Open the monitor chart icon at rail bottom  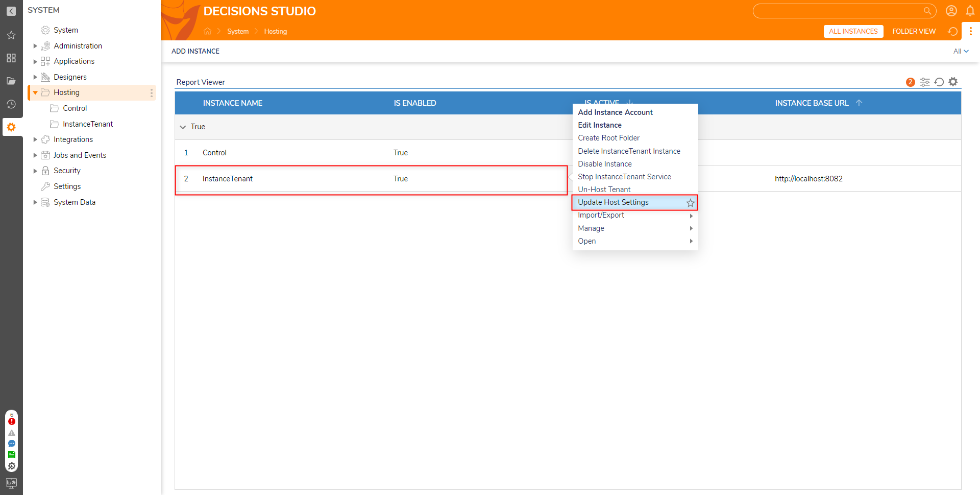pos(11,483)
